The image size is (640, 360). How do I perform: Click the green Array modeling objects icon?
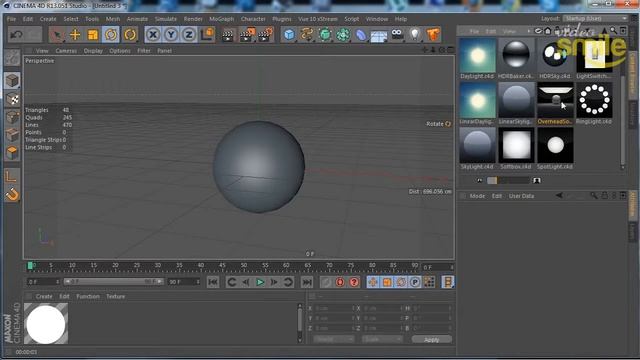tap(343, 35)
